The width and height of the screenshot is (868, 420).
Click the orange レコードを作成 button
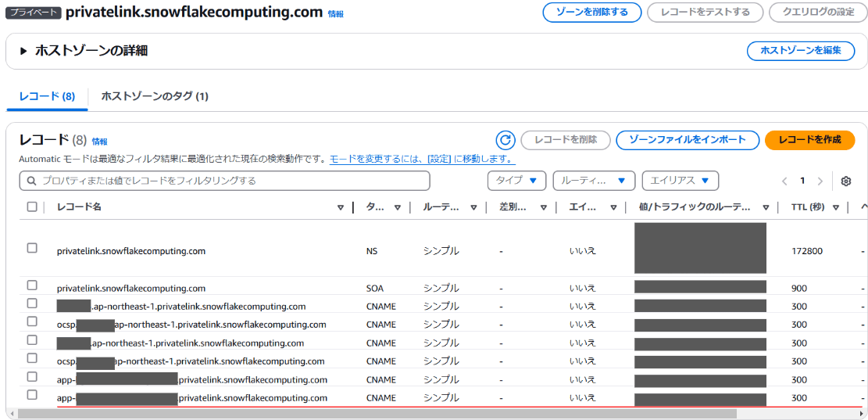pyautogui.click(x=809, y=140)
